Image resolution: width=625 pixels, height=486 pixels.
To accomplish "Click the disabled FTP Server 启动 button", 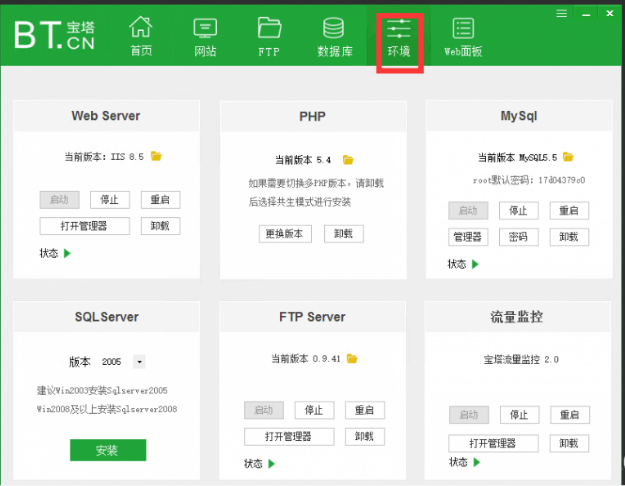I will click(264, 410).
